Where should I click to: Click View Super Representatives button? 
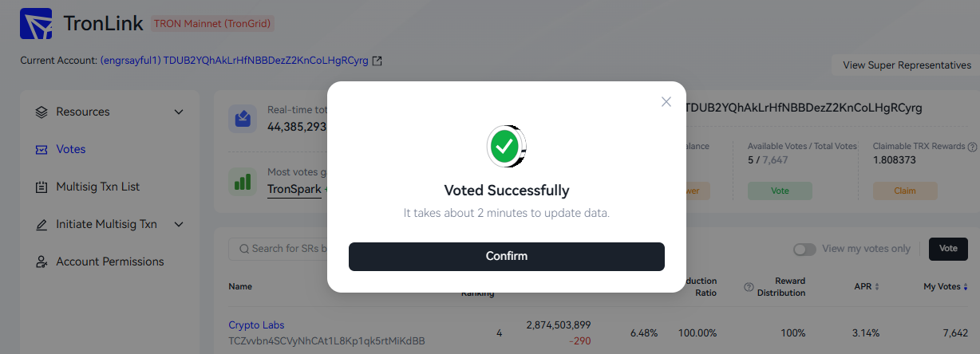pyautogui.click(x=907, y=65)
